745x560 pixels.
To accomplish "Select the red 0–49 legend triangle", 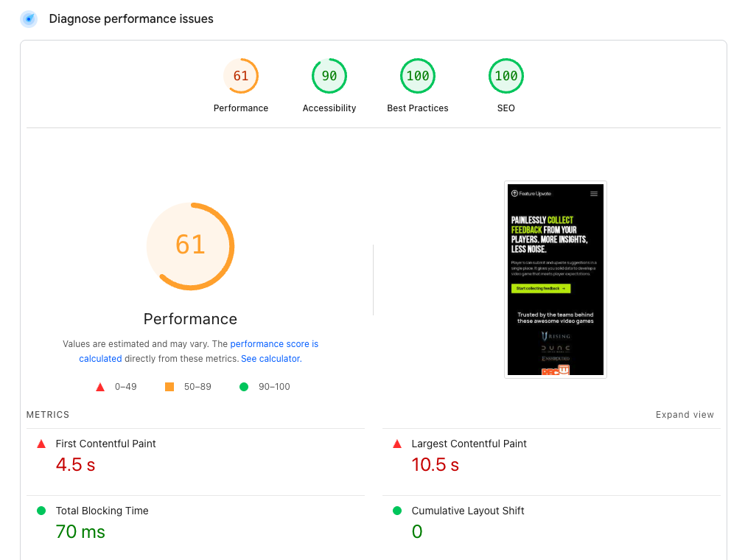I will point(100,386).
